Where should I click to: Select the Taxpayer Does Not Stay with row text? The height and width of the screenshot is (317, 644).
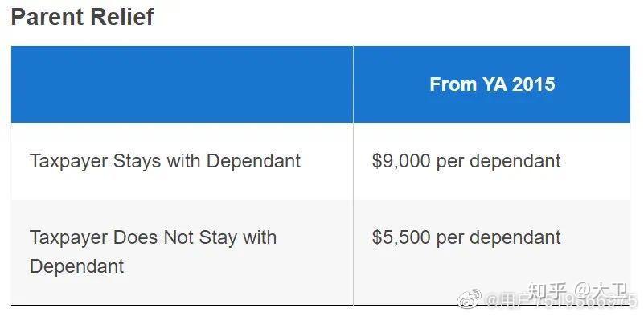[153, 237]
